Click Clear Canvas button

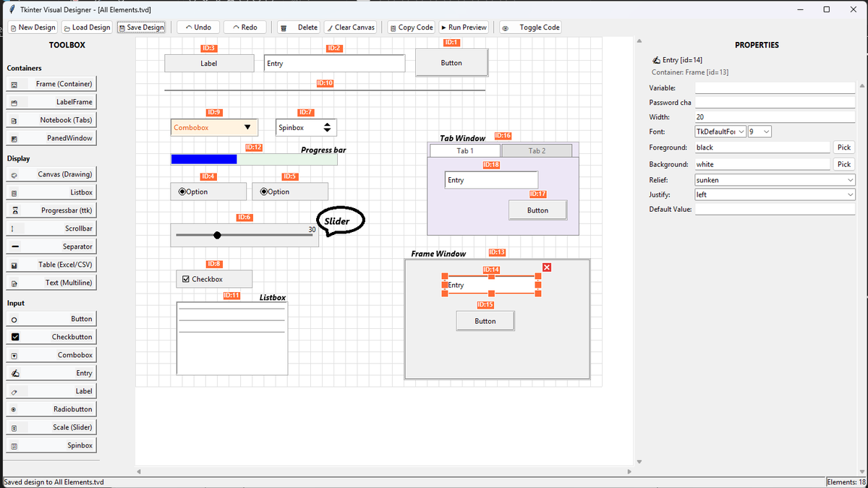(x=350, y=27)
